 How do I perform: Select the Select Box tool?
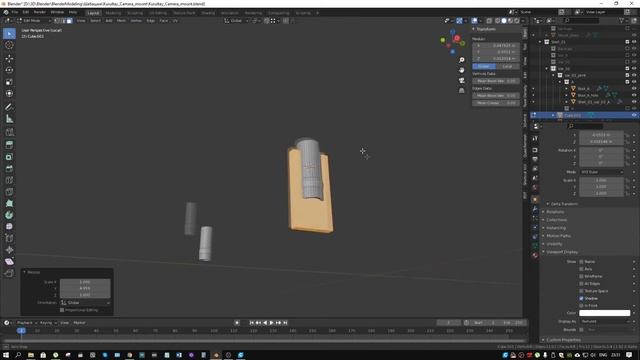(x=9, y=33)
